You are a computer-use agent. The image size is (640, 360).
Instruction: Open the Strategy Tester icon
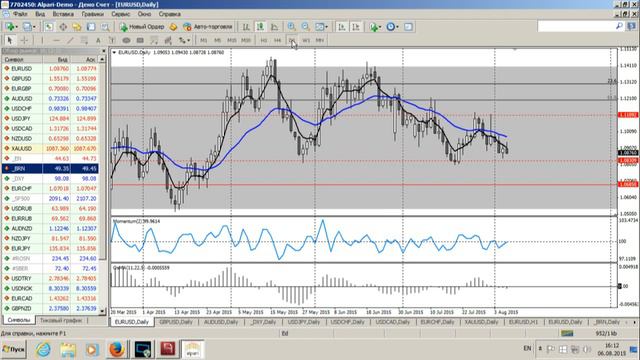[105, 27]
